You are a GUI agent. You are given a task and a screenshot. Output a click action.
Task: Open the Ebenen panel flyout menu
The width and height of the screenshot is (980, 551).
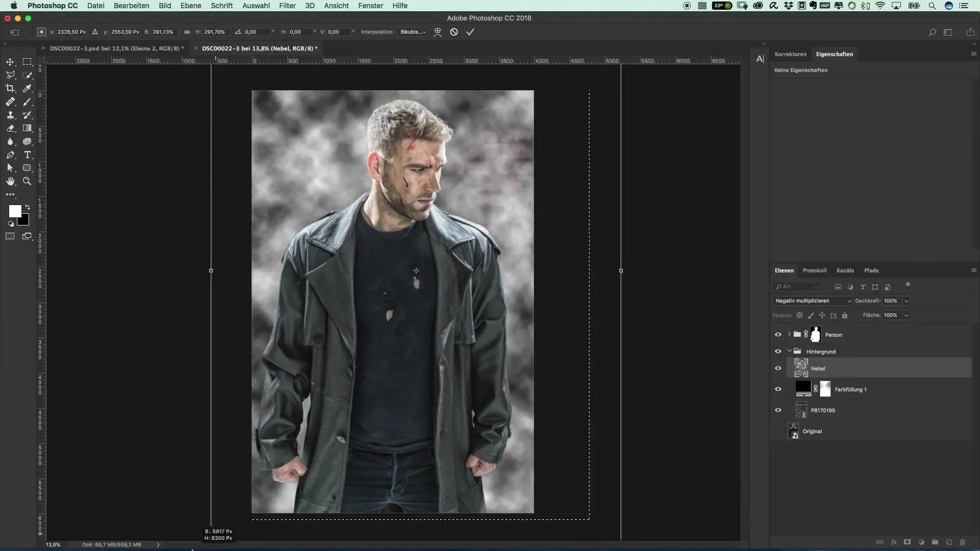(x=973, y=270)
